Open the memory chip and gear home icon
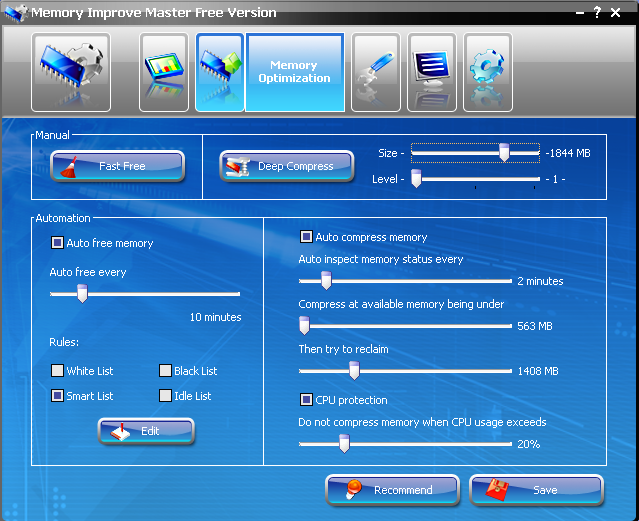Image resolution: width=639 pixels, height=521 pixels. 71,72
